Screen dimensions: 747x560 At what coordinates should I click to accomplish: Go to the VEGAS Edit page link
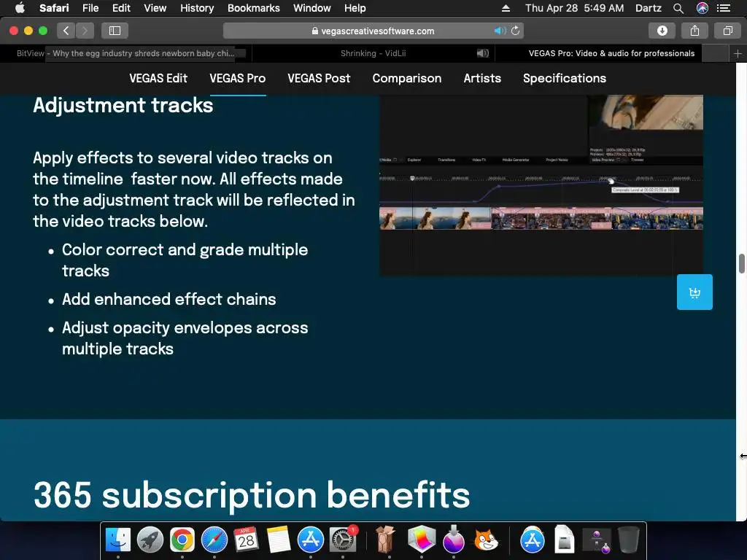point(158,78)
